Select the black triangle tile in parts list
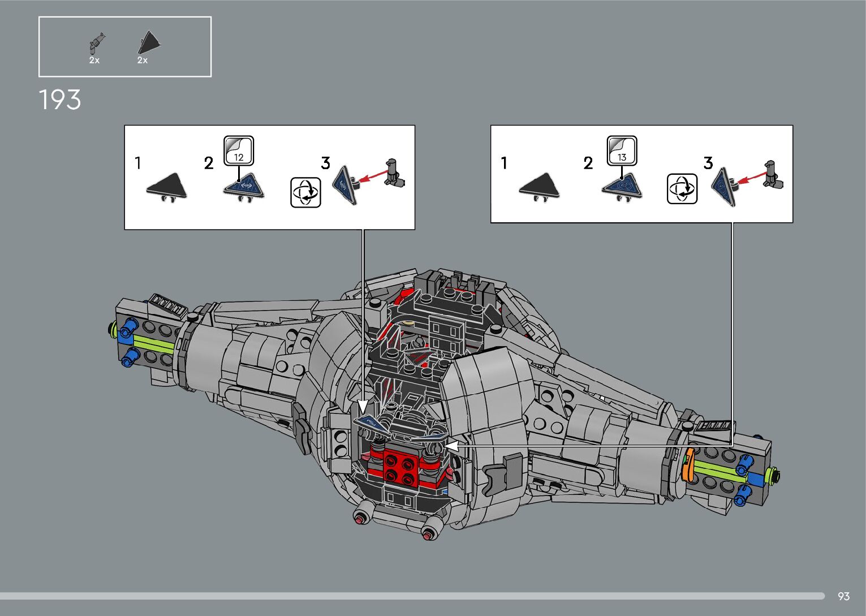Image resolution: width=866 pixels, height=616 pixels. (149, 43)
